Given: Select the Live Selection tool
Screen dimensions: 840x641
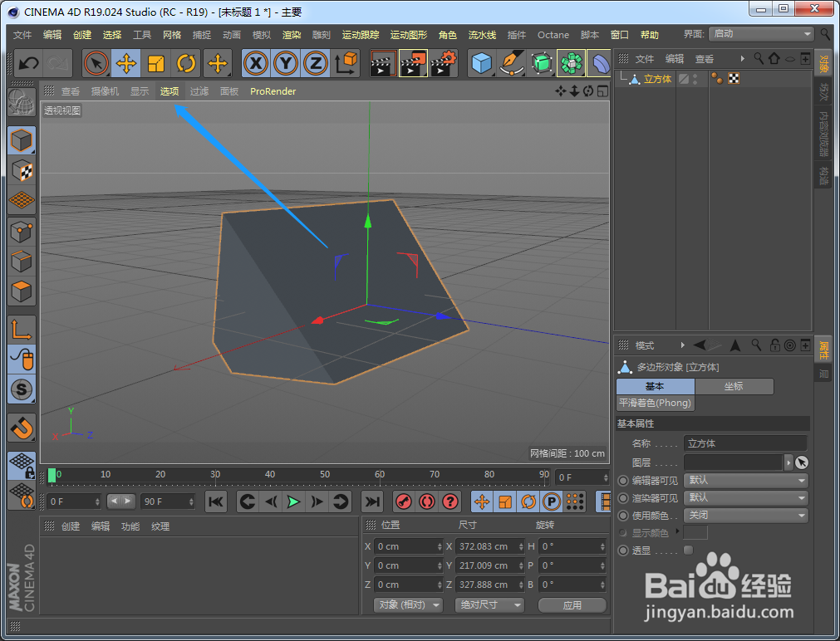Looking at the screenshot, I should (x=96, y=64).
